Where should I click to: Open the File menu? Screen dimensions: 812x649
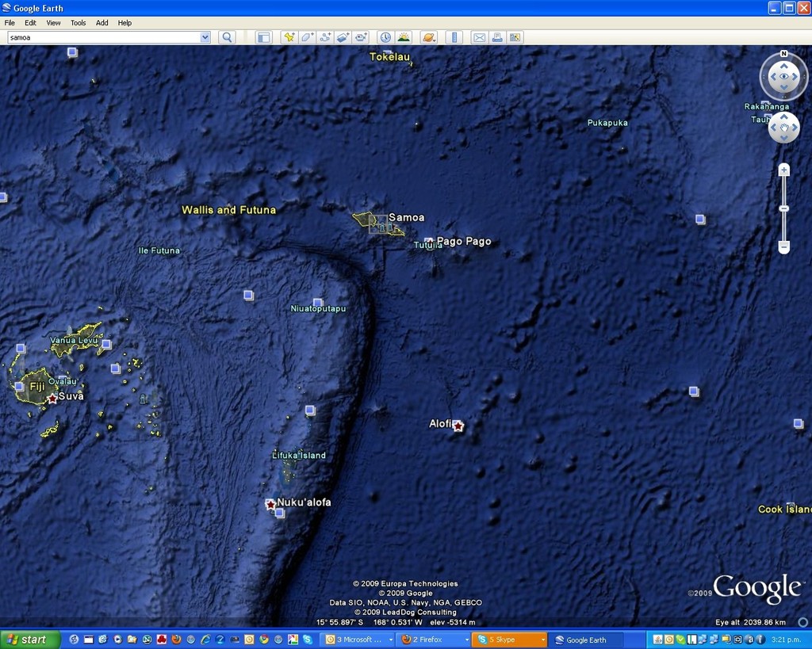click(x=10, y=23)
